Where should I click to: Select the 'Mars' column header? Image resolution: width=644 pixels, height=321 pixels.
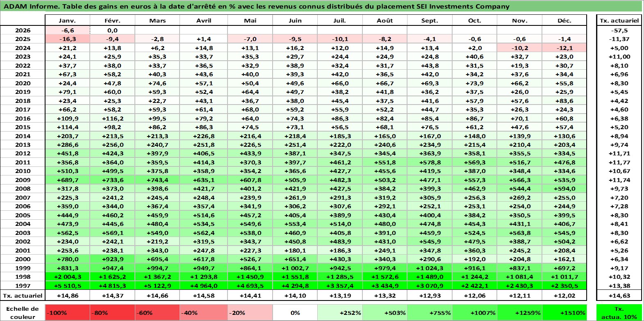click(x=157, y=20)
